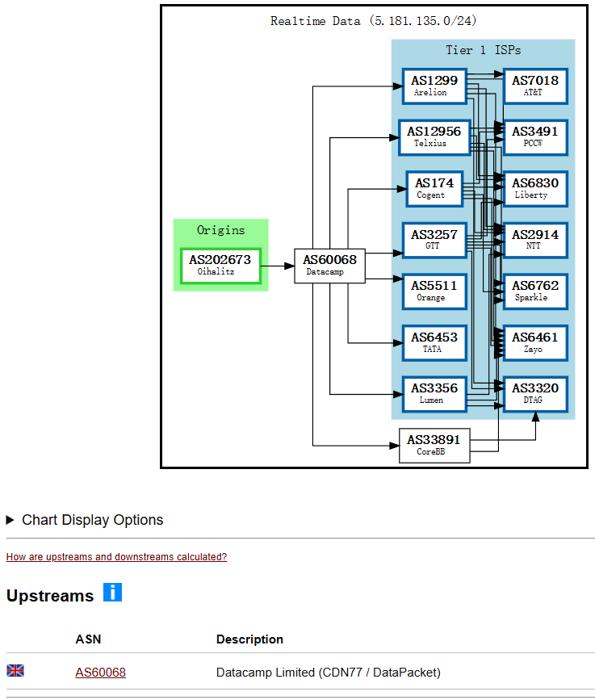
Task: Click the AS2914 NTT node
Action: 535,240
